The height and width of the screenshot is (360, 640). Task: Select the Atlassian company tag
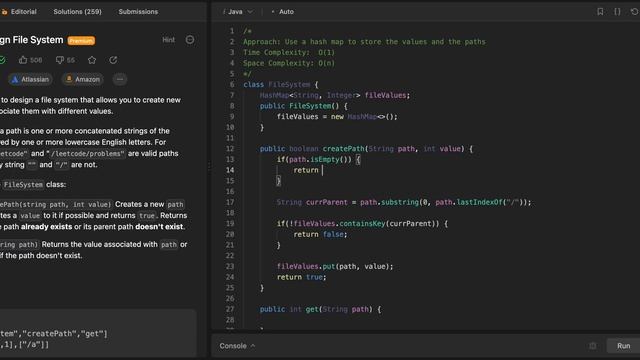30,79
